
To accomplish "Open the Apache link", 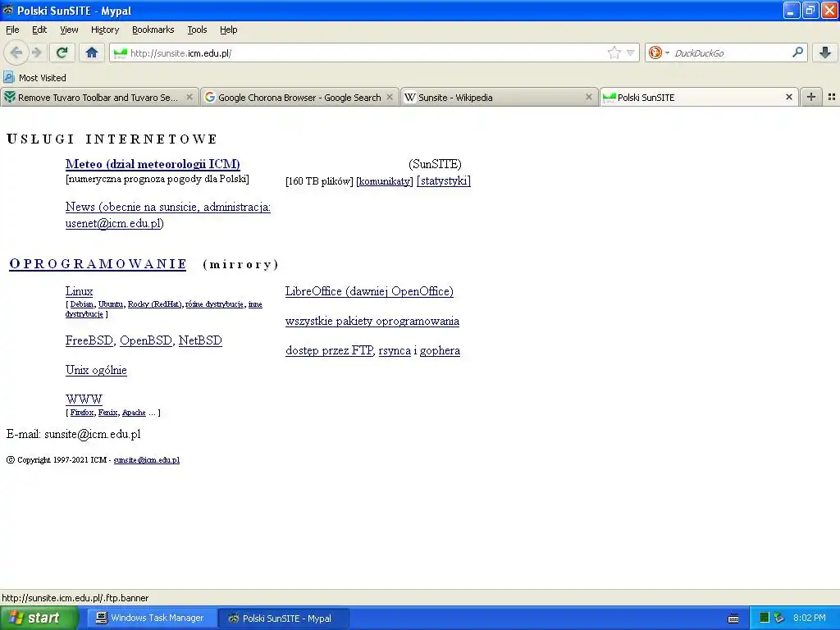I will coord(134,413).
